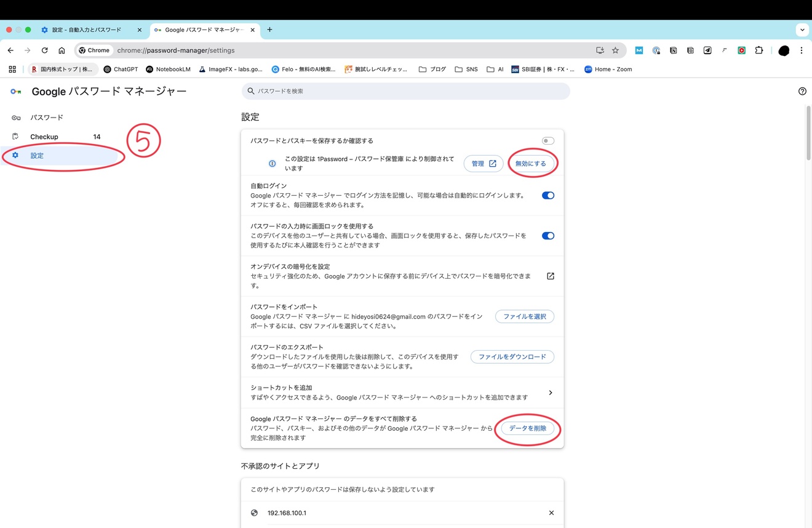Open the NotebookLM bookmark
This screenshot has width=812, height=528.
[168, 70]
